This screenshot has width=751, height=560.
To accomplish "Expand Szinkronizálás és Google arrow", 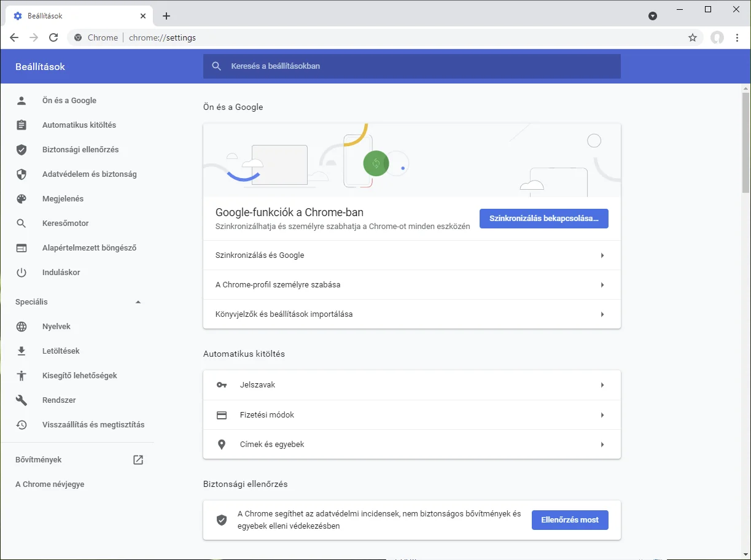I will click(602, 255).
